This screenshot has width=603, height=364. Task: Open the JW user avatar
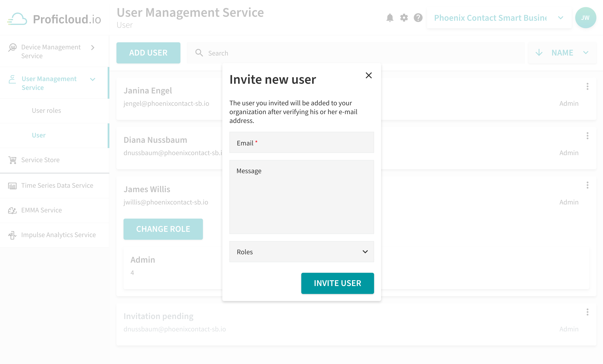click(x=585, y=18)
